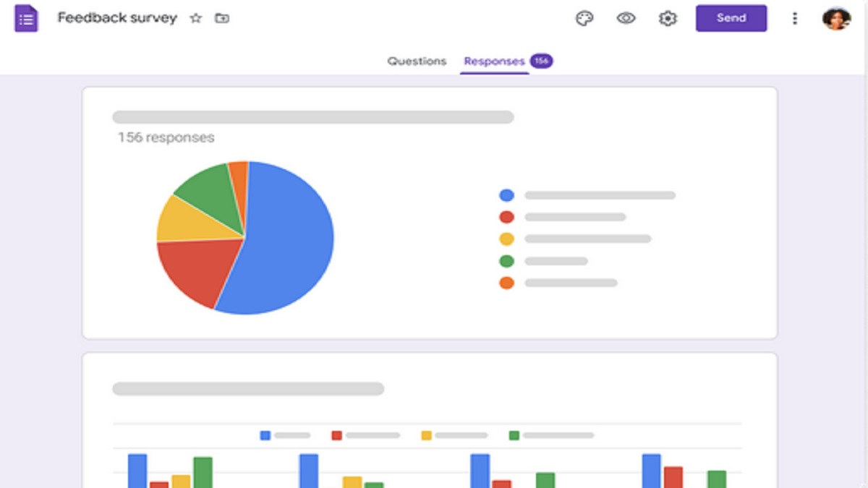Click the blue pie legend dot
Viewport: 868px width, 488px height.
(x=506, y=195)
